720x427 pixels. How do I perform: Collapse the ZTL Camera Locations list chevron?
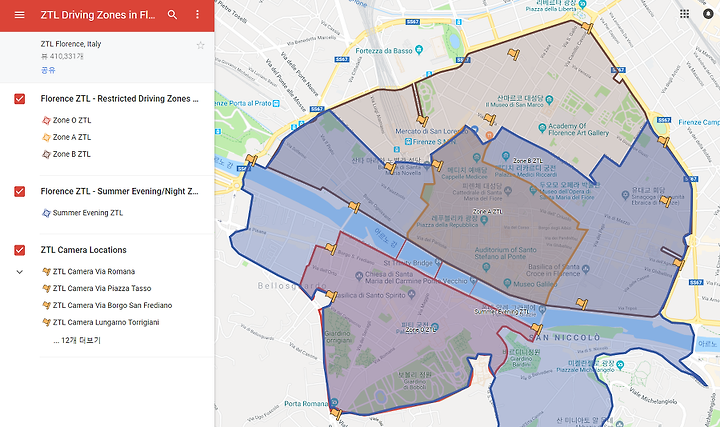click(x=19, y=272)
